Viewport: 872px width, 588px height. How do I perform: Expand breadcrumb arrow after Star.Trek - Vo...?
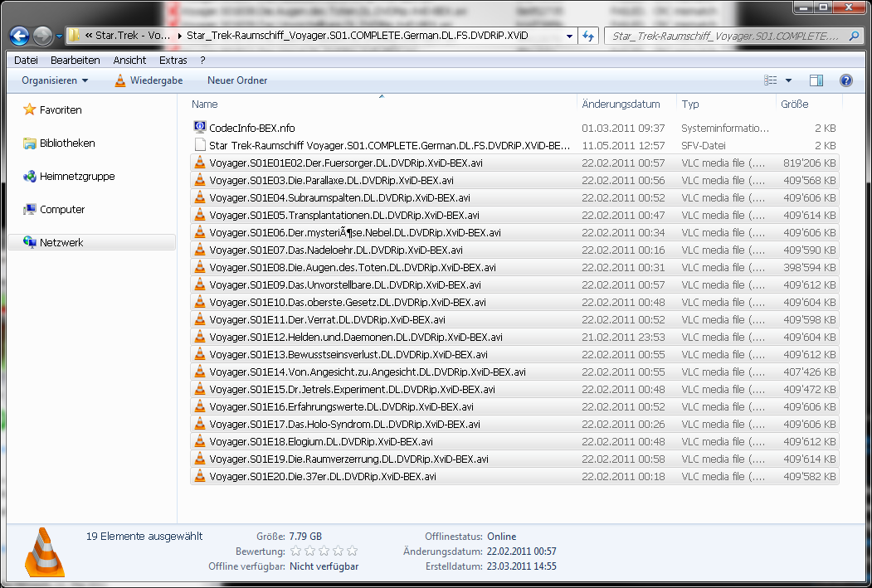pos(180,36)
